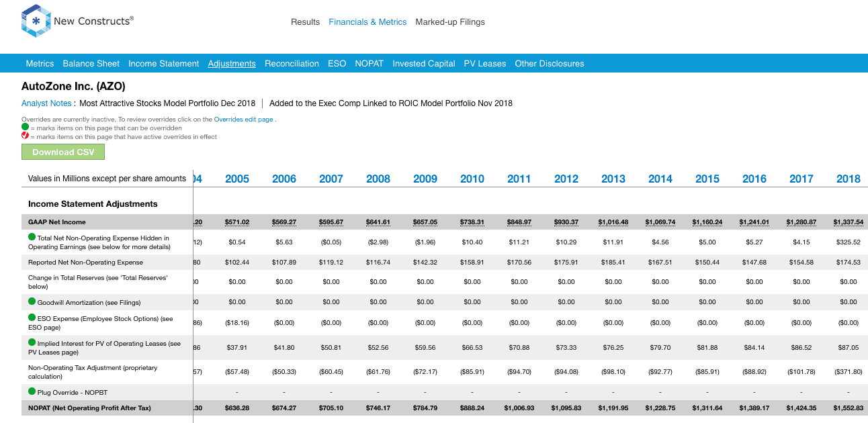
Task: Click Implied Interest 2010 value $66.53
Action: pos(472,348)
